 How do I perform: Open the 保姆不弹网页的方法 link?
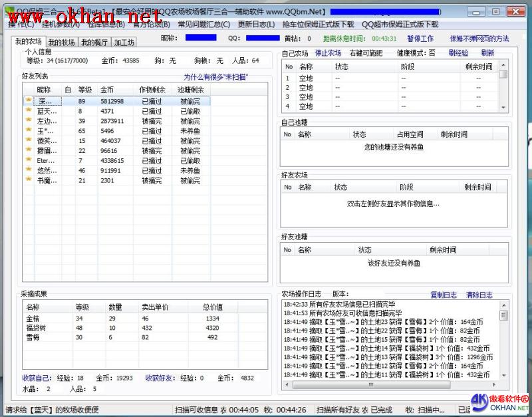pyautogui.click(x=479, y=39)
